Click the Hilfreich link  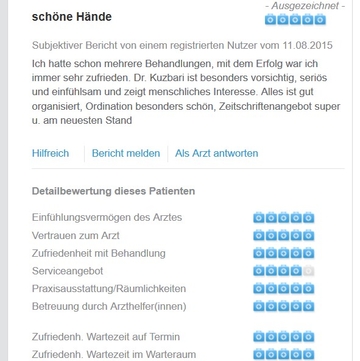[x=50, y=153]
